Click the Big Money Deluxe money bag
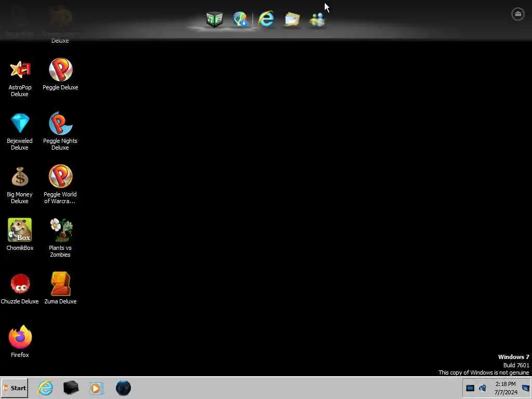Image resolution: width=532 pixels, height=399 pixels. coord(20,177)
